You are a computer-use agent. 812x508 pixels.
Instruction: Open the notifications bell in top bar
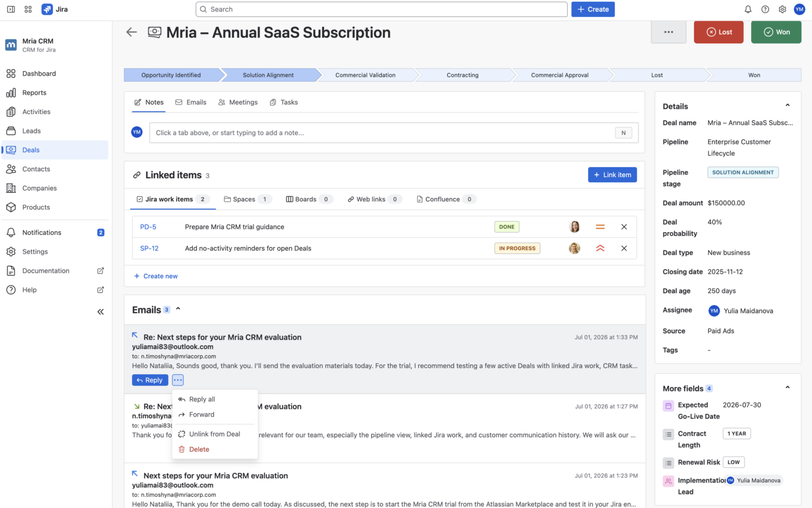748,9
